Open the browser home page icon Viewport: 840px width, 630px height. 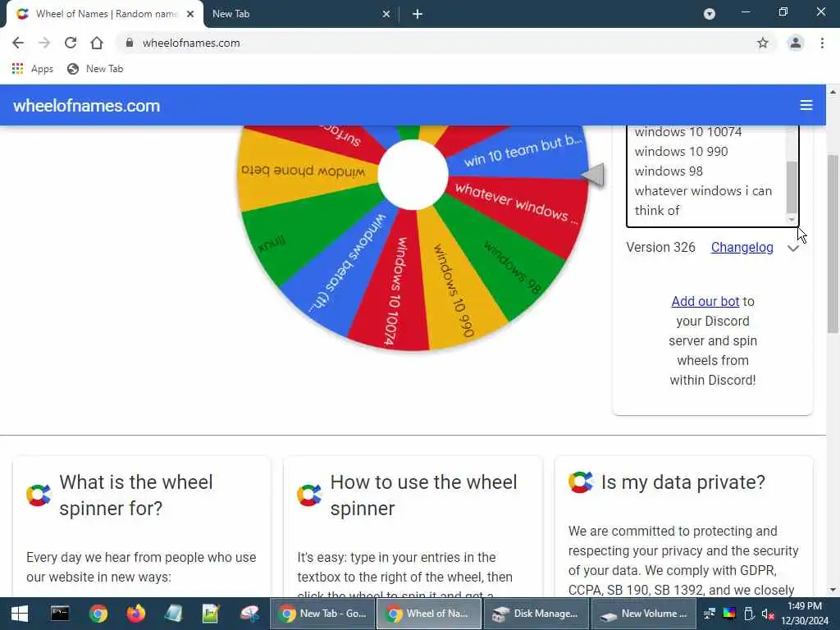[x=97, y=43]
